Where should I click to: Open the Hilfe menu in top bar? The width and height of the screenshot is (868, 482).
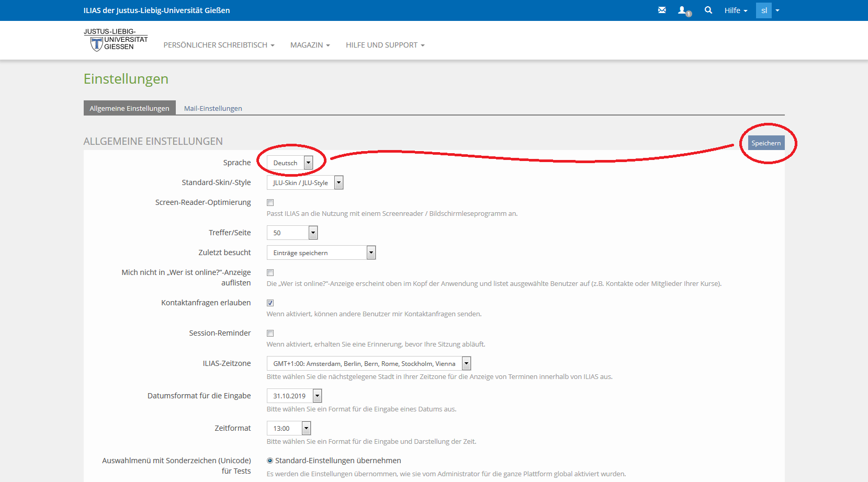(x=735, y=10)
